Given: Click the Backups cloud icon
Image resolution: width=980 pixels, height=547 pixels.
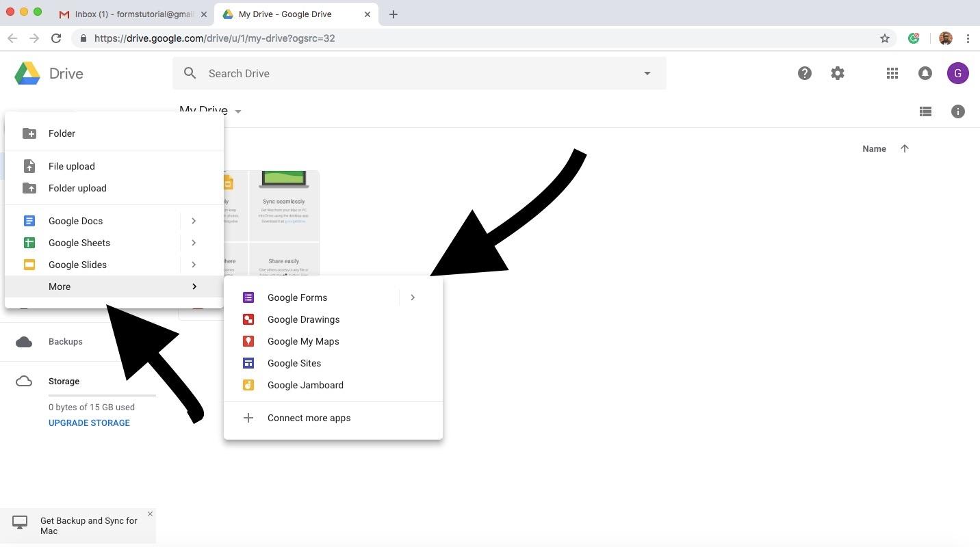Looking at the screenshot, I should [24, 342].
